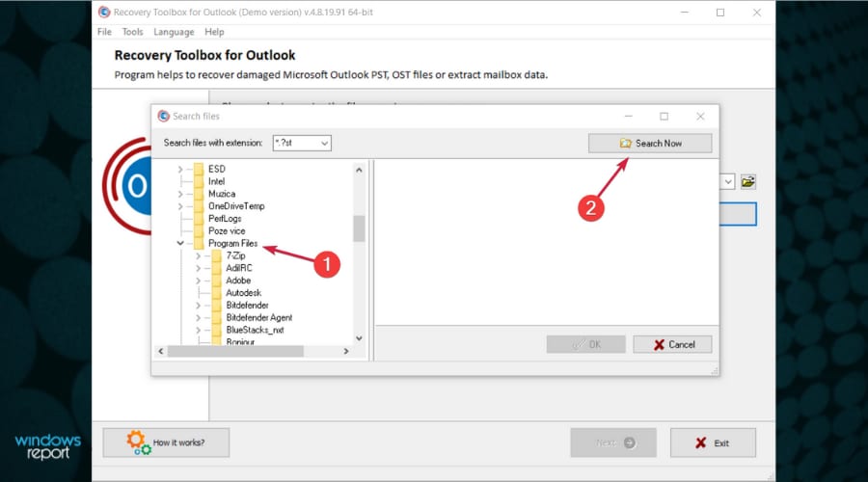The height and width of the screenshot is (482, 868).
Task: Click the tree scroll up arrow
Action: pyautogui.click(x=359, y=170)
